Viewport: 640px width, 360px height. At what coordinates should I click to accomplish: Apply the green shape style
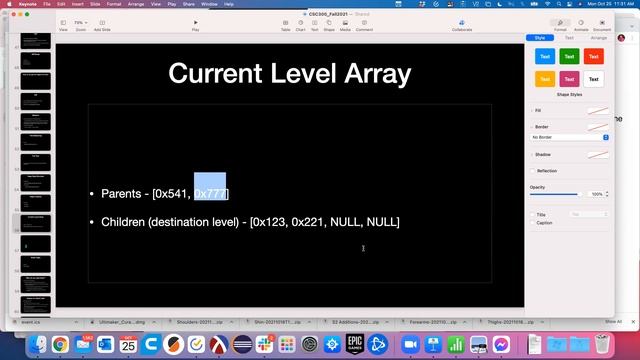(x=569, y=56)
